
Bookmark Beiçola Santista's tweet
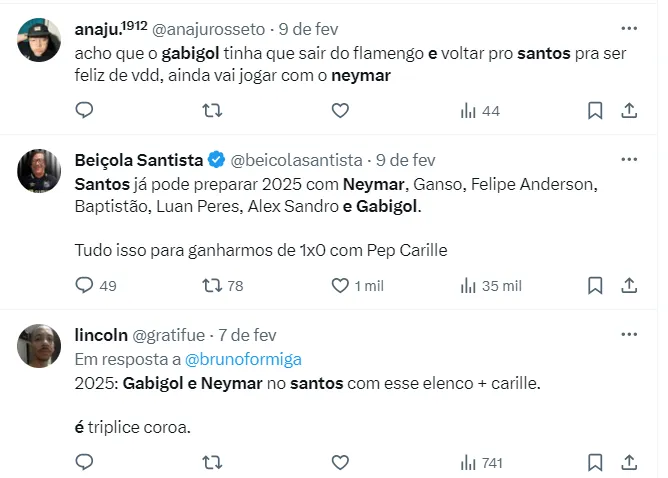coord(595,285)
